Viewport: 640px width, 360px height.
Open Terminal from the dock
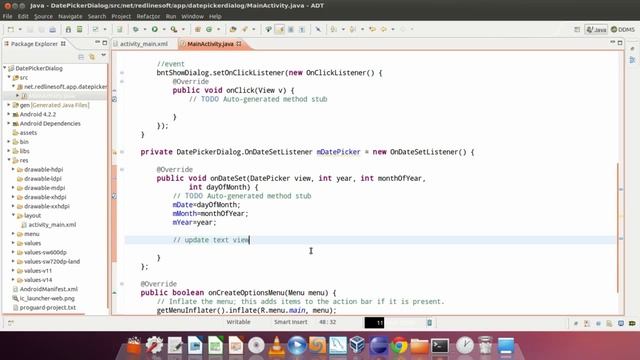pyautogui.click(x=440, y=345)
